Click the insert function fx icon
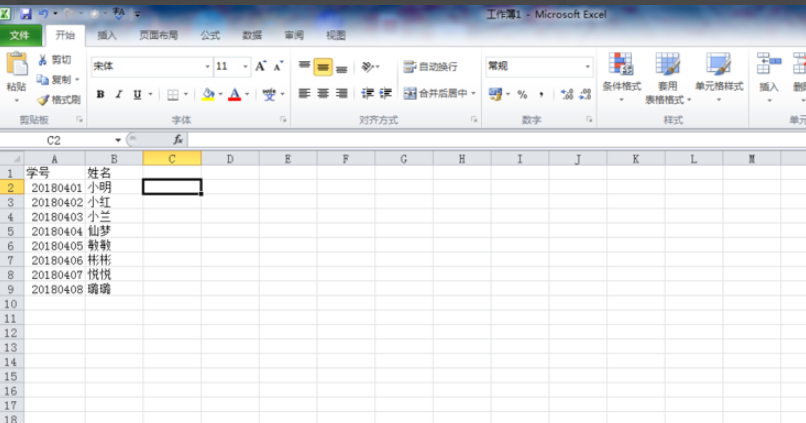806x423 pixels. coord(178,140)
